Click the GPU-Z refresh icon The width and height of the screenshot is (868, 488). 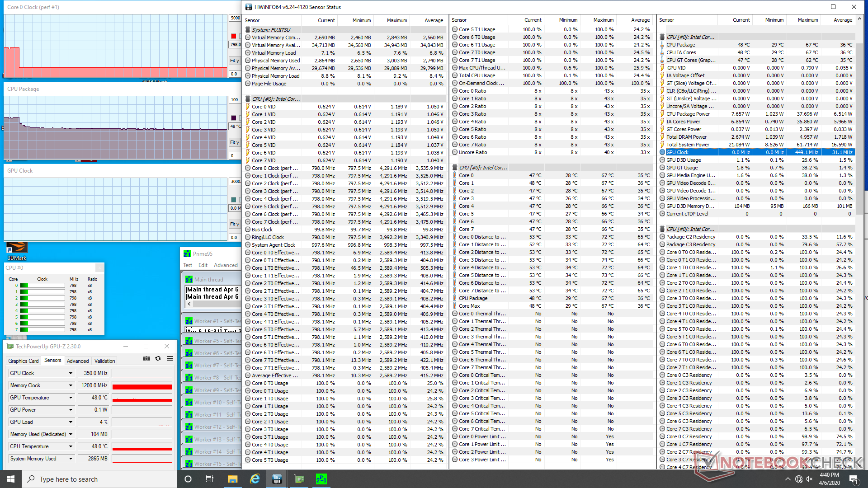pyautogui.click(x=158, y=358)
